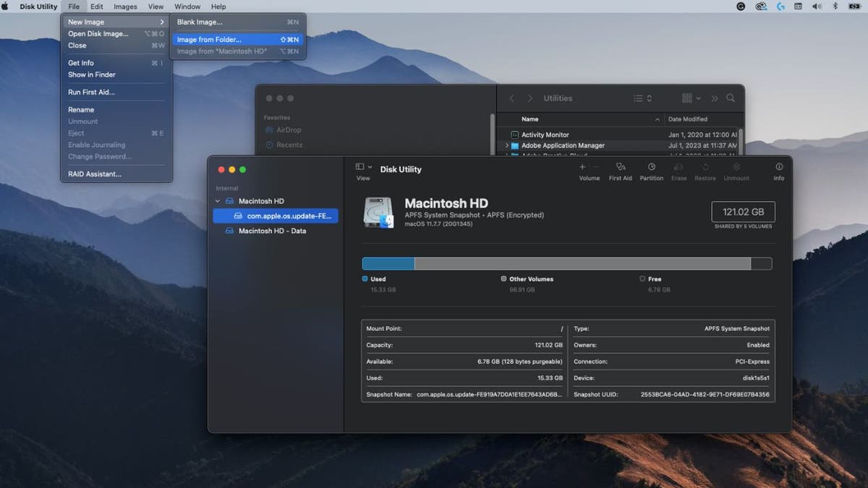Open the Finder list view options dropdown
This screenshot has width=868, height=488.
click(x=642, y=98)
